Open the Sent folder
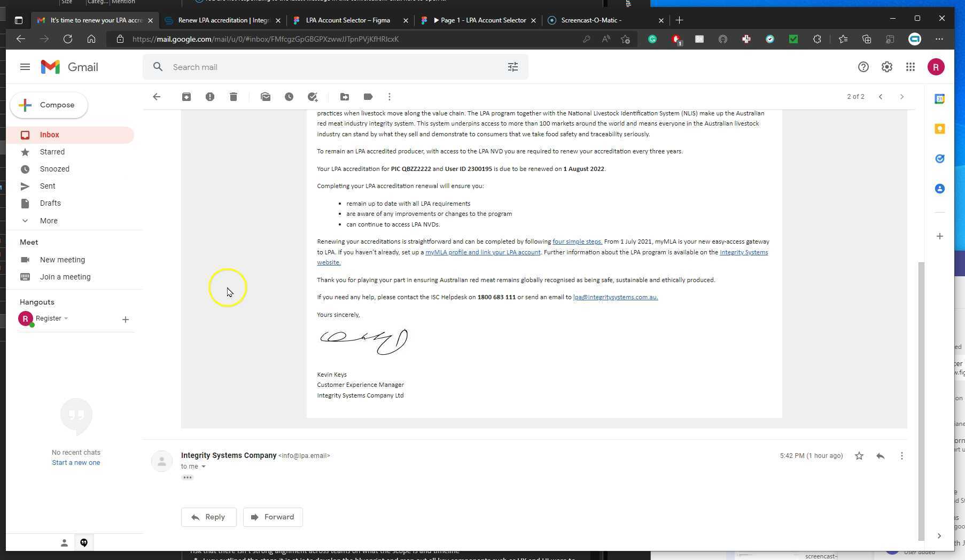 pyautogui.click(x=48, y=185)
